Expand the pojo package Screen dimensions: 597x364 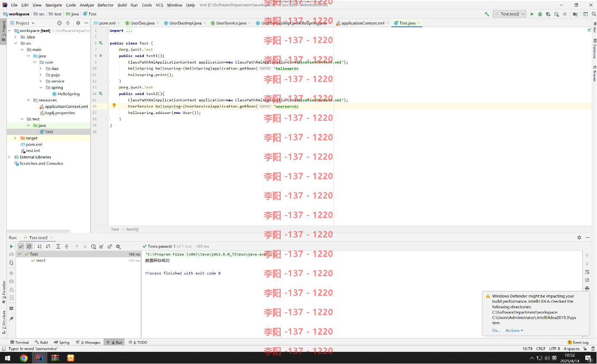[x=41, y=75]
